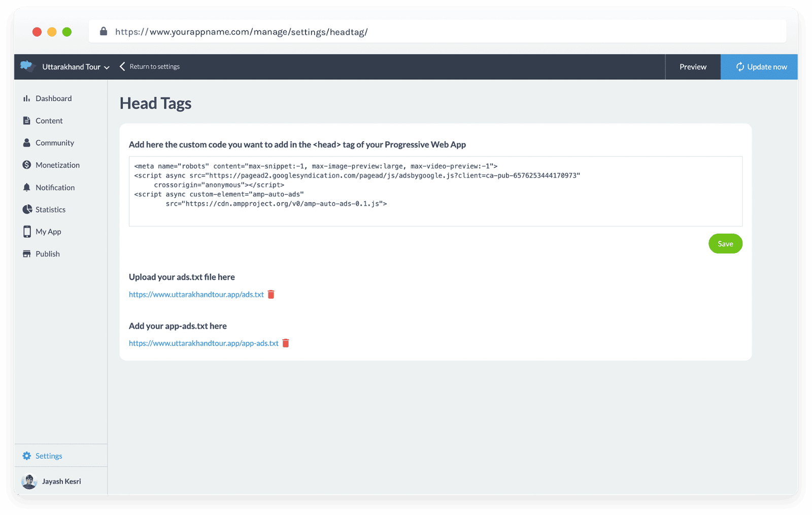Delete the ads.txt file with trash icon

click(x=271, y=295)
